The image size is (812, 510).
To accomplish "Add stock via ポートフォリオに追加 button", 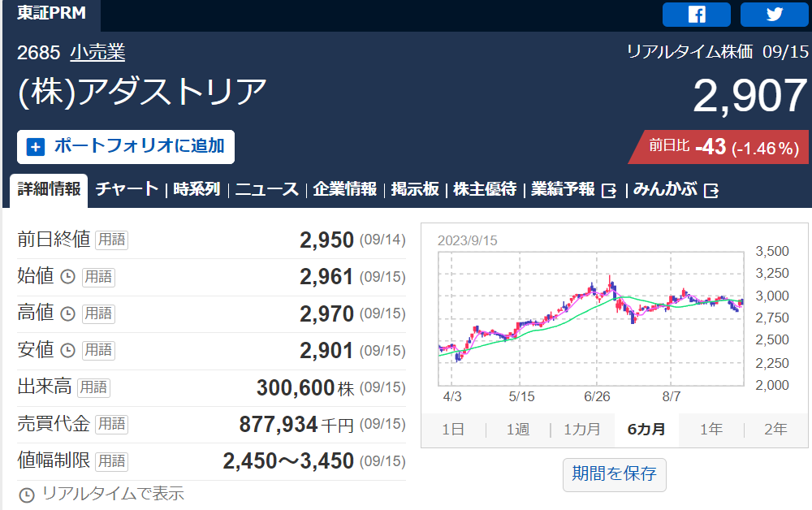I will pyautogui.click(x=126, y=147).
